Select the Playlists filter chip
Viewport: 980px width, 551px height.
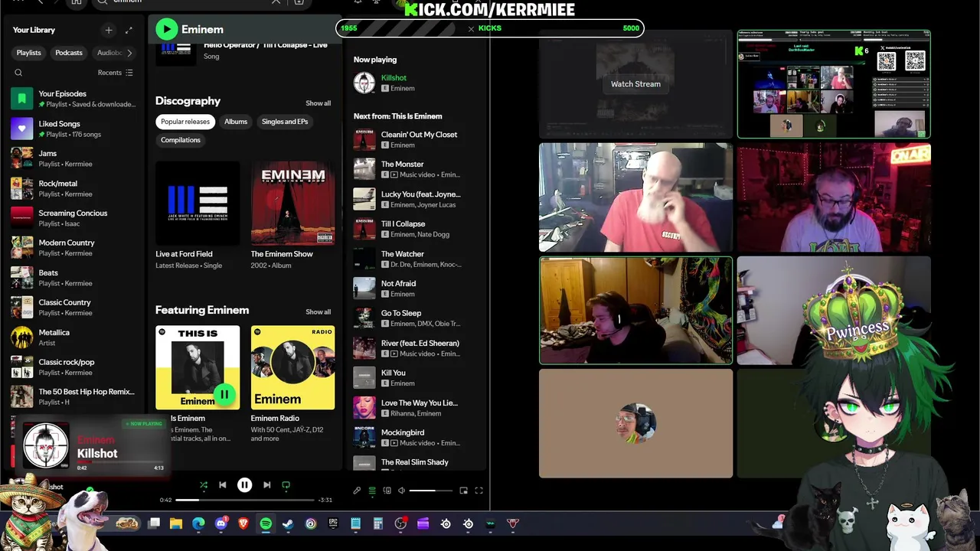coord(28,53)
